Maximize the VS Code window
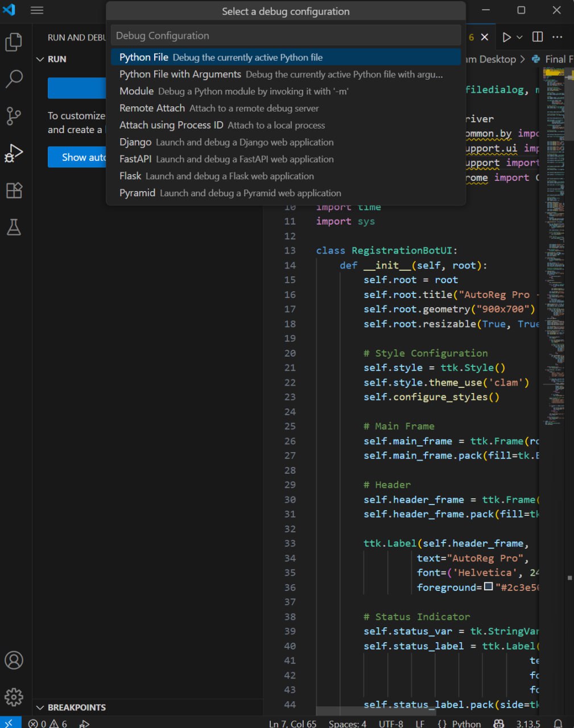The height and width of the screenshot is (728, 574). 521,10
